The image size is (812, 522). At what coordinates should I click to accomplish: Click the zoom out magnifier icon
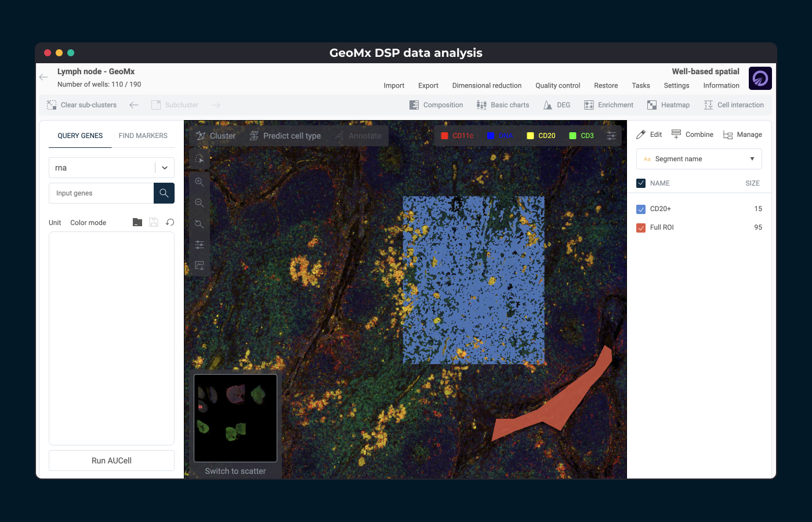coord(200,203)
